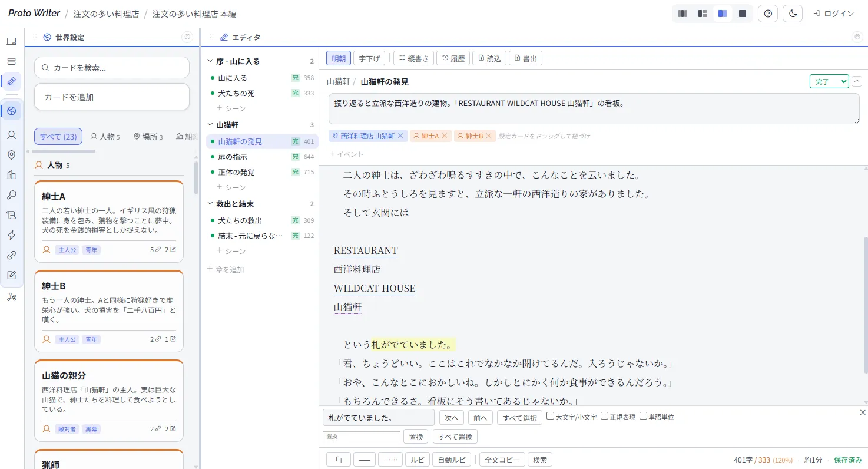Click the カードを検索 search field
The height and width of the screenshot is (469, 868).
(111, 68)
